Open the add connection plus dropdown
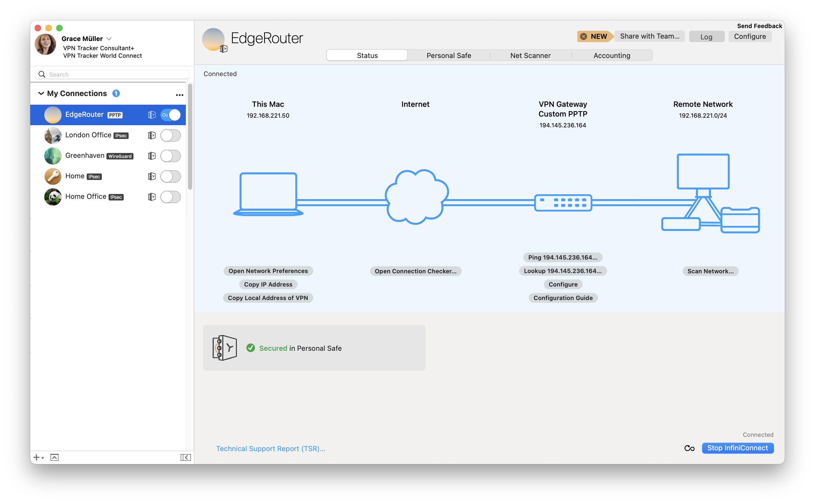This screenshot has width=815, height=504. [38, 457]
